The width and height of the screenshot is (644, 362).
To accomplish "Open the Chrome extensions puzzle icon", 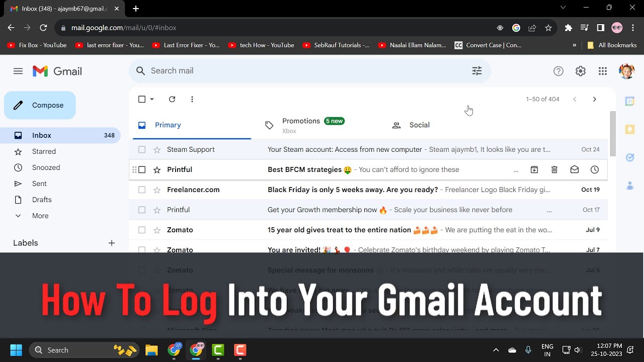I will [569, 28].
